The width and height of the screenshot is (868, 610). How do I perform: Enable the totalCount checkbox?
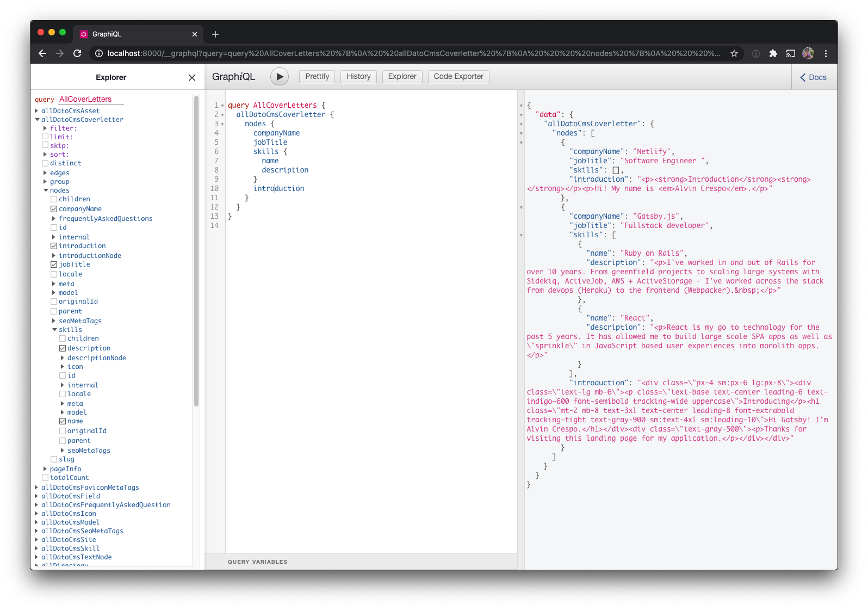pos(45,478)
